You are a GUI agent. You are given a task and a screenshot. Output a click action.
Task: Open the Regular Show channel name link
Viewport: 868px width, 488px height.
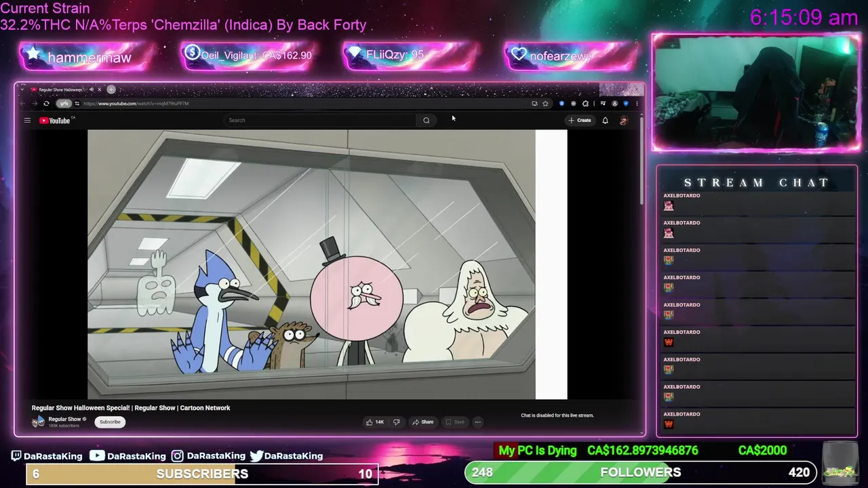[x=64, y=419]
